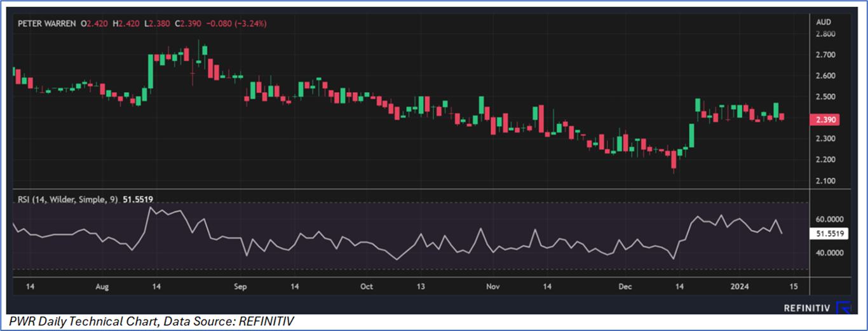Click the 2.300 price axis label
The width and height of the screenshot is (868, 331).
coord(826,138)
